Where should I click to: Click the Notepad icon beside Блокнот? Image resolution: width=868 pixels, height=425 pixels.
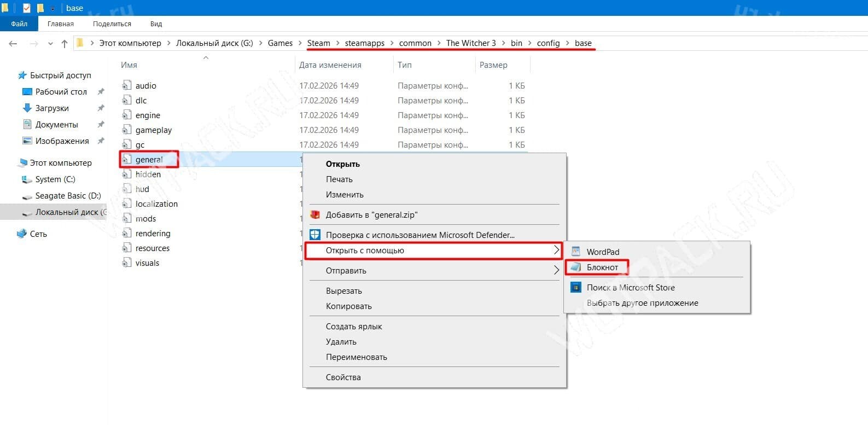coord(575,267)
